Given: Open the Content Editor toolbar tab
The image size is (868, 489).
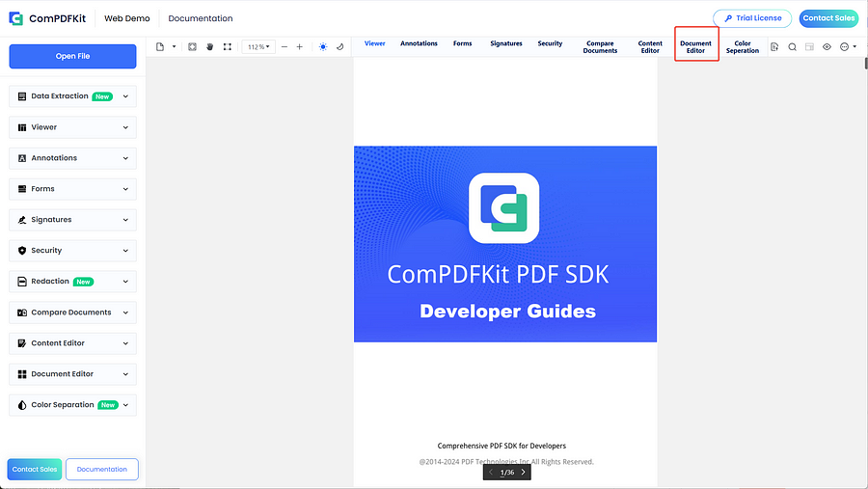Looking at the screenshot, I should pos(650,47).
